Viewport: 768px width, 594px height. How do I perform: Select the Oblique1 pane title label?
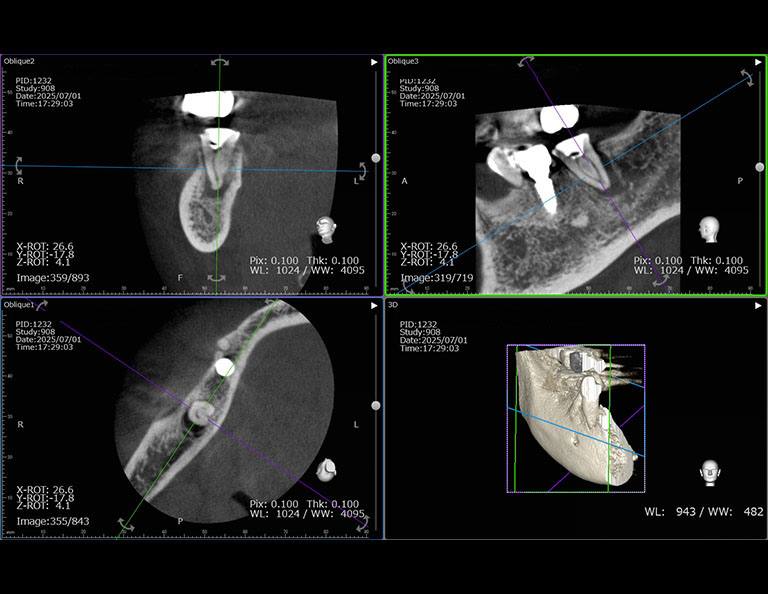[x=19, y=304]
